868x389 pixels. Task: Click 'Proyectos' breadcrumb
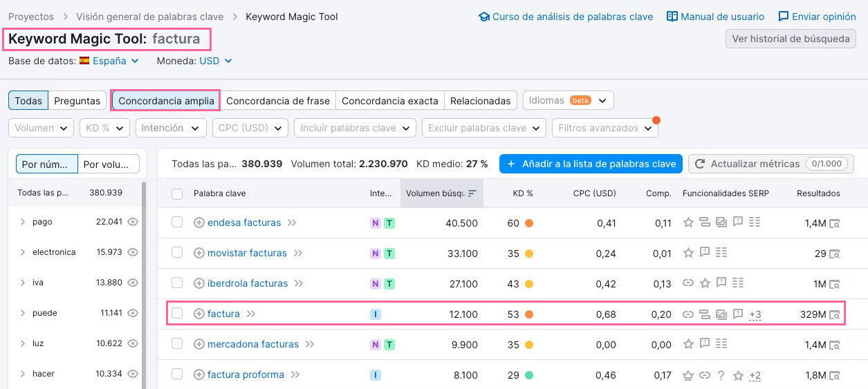coord(31,17)
